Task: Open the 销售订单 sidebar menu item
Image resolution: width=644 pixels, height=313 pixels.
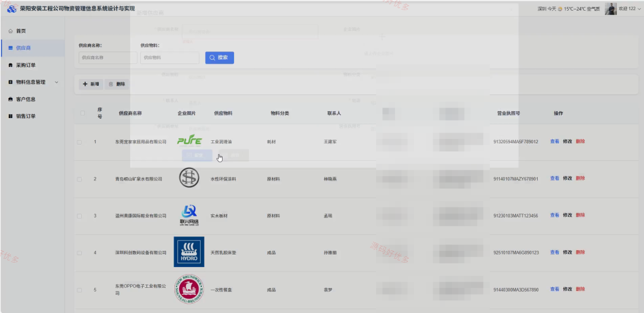Action: click(33, 116)
